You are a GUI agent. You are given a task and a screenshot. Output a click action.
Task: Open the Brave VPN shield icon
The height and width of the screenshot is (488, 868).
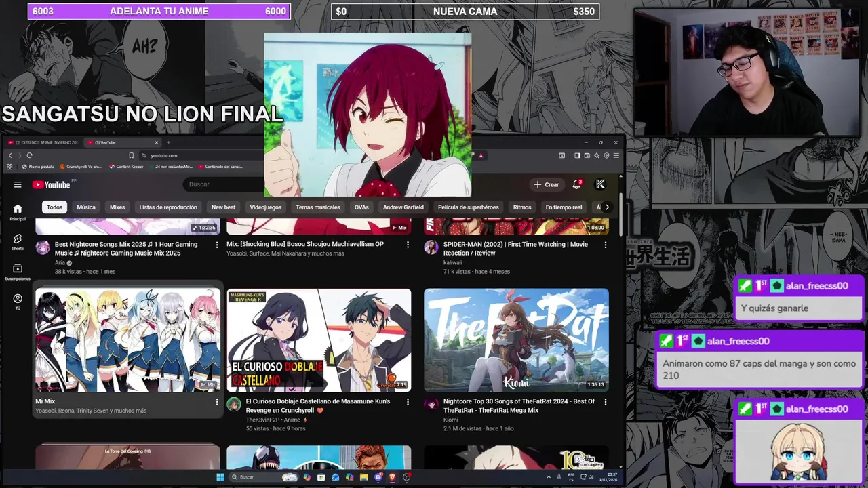tap(606, 155)
